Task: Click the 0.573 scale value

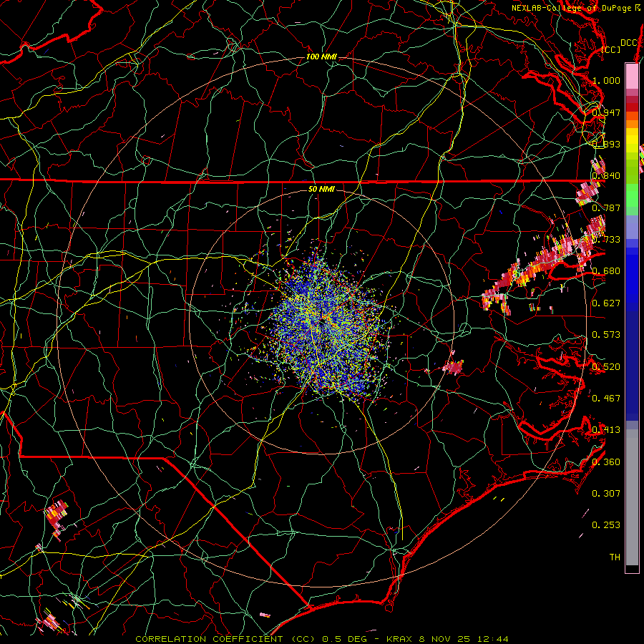Action: 606,335
